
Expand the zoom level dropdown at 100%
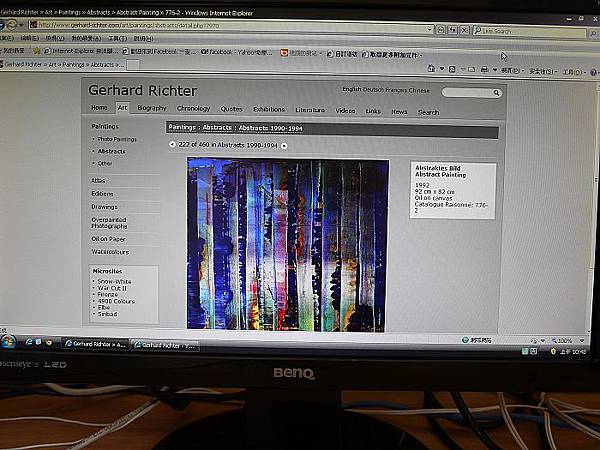(582, 340)
